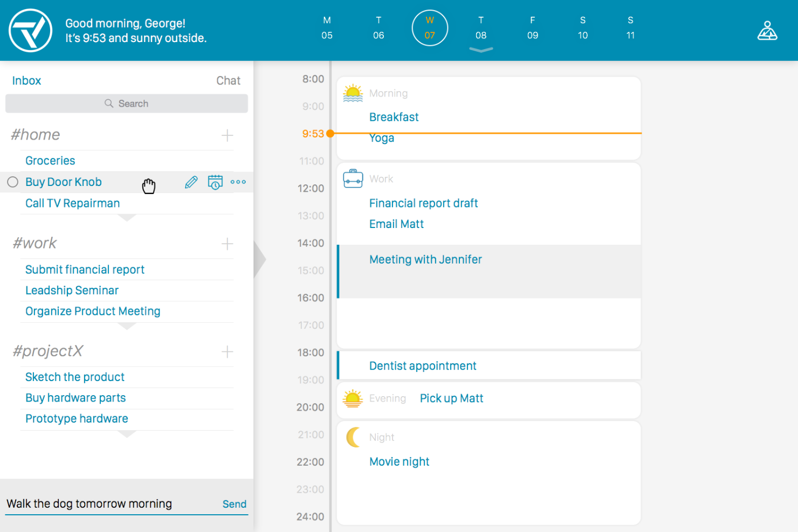The image size is (798, 532).
Task: Open the Sketch the product task
Action: [75, 377]
